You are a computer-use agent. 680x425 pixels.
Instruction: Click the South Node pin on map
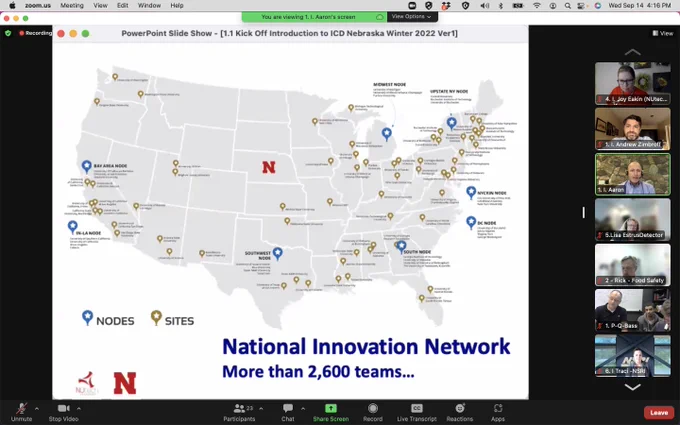click(402, 246)
